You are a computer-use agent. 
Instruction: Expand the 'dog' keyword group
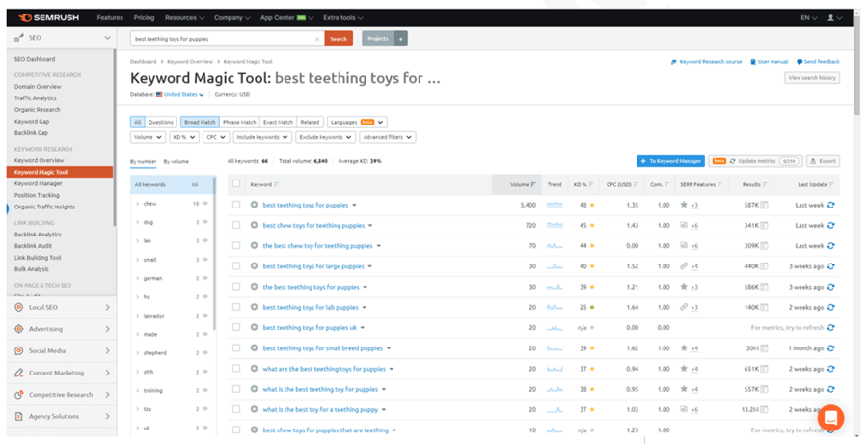click(137, 222)
